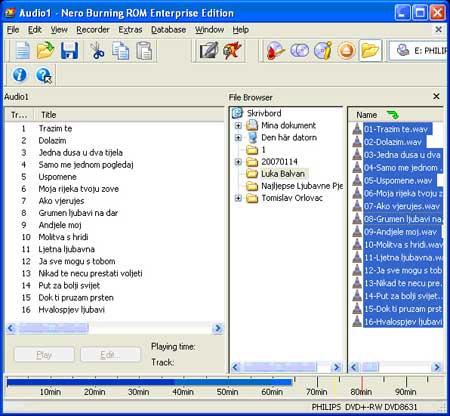This screenshot has height=416, width=450.
Task: Open the Database menu
Action: [x=168, y=30]
